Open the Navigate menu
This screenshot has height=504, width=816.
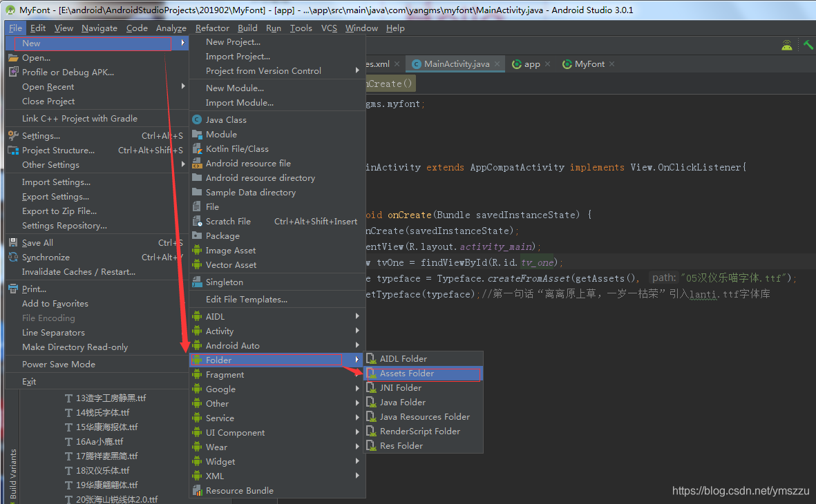[x=99, y=28]
